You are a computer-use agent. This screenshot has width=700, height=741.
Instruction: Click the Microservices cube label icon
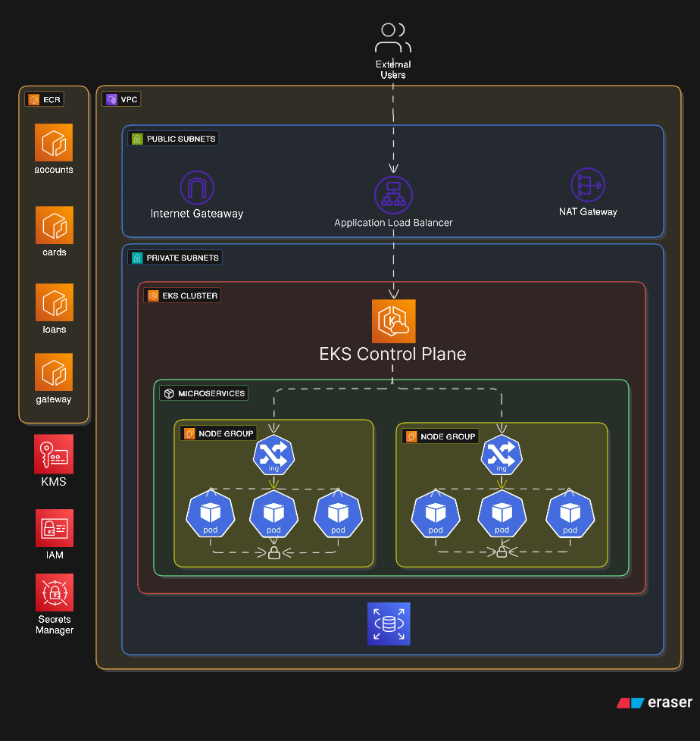(x=169, y=393)
